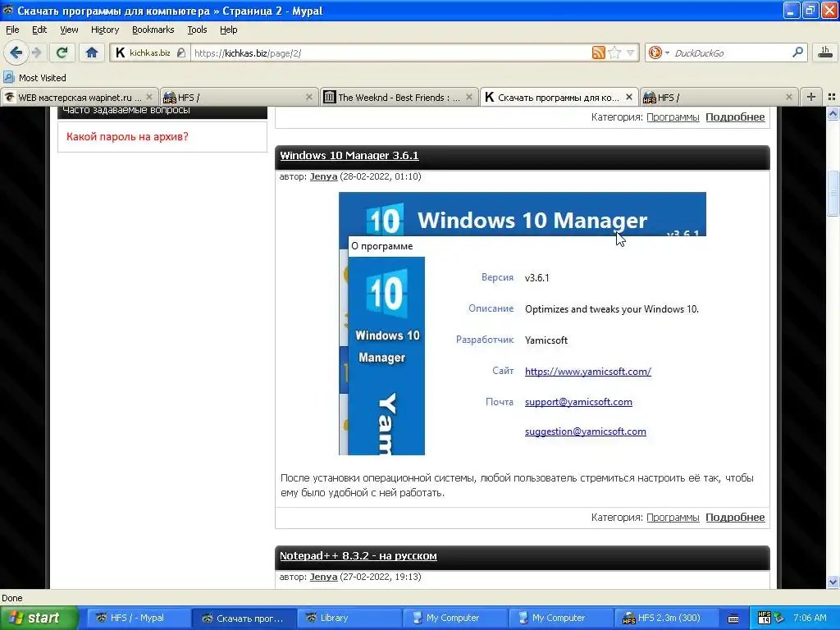Open the Tools menu
The width and height of the screenshot is (840, 630).
coord(197,30)
